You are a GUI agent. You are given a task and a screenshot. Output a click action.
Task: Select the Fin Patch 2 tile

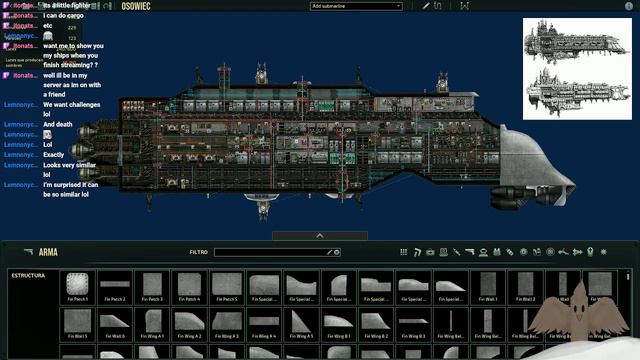point(115,287)
